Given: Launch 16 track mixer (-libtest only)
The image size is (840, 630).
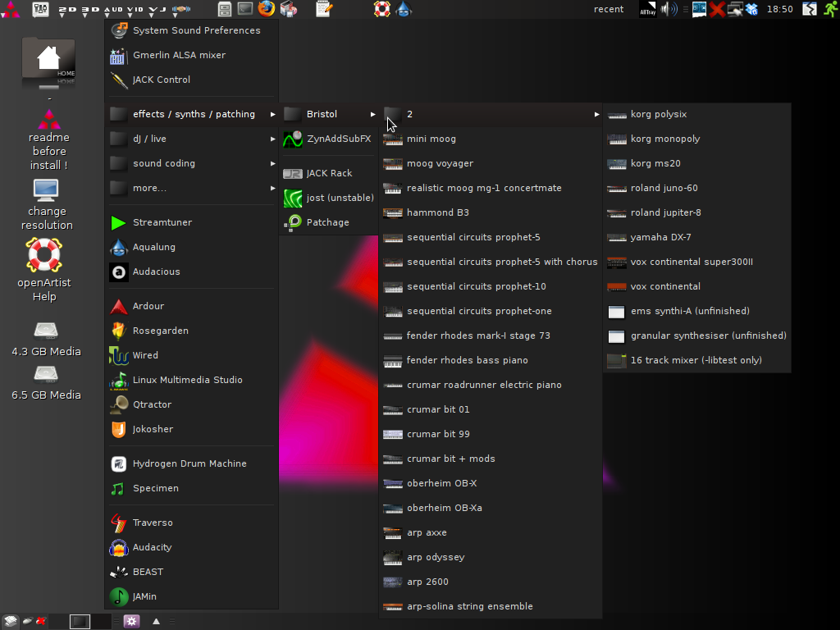Looking at the screenshot, I should click(x=697, y=361).
